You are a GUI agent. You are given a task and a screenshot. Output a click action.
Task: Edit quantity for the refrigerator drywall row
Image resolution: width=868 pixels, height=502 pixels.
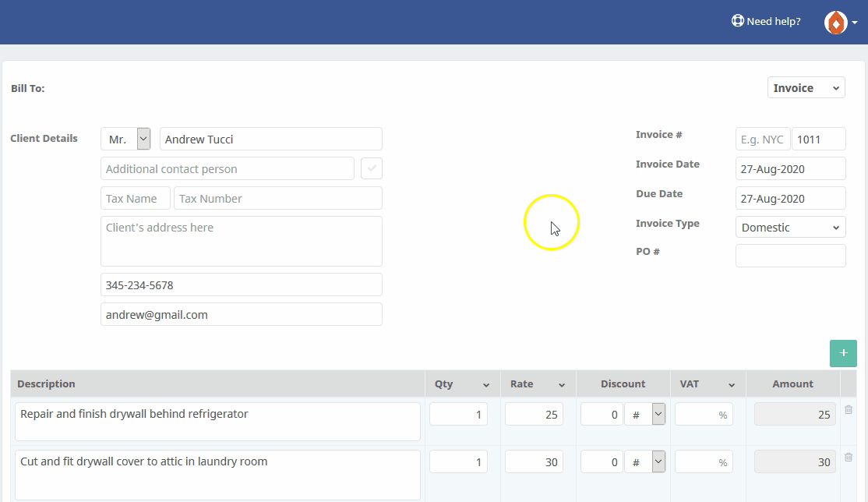(458, 415)
